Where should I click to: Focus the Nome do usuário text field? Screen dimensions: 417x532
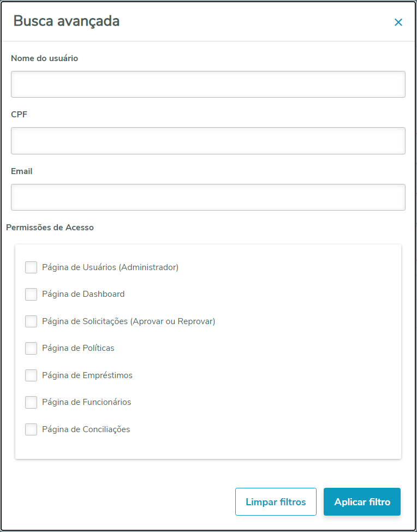208,84
